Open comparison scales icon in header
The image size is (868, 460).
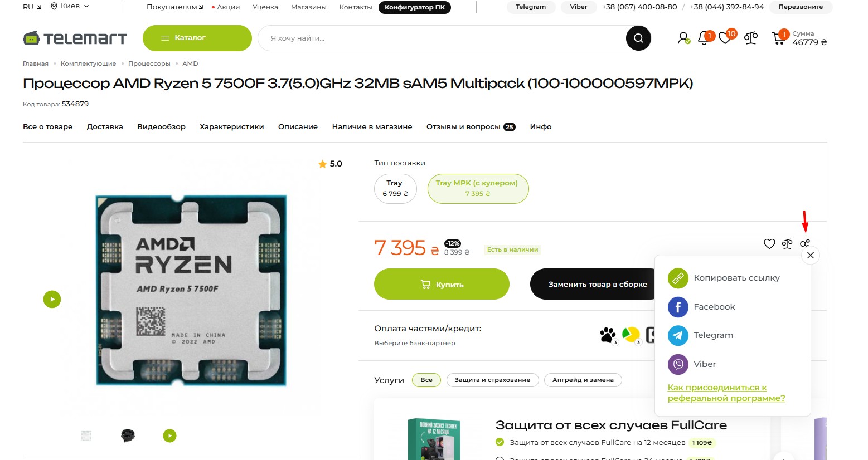tap(751, 38)
